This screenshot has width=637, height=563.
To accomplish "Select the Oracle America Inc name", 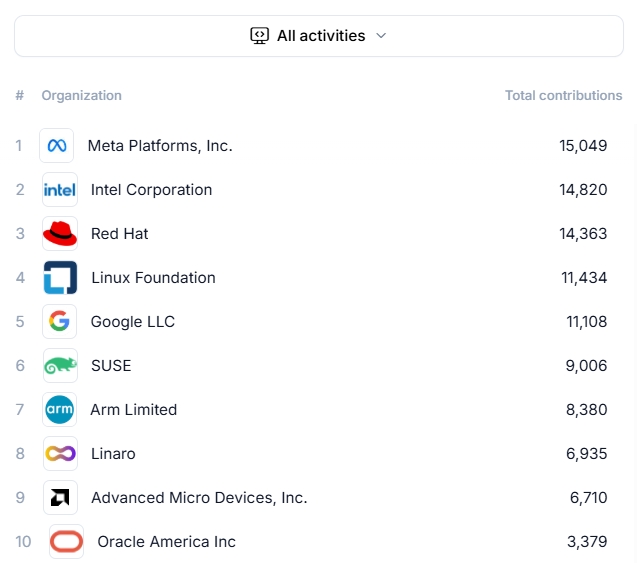I will (166, 542).
